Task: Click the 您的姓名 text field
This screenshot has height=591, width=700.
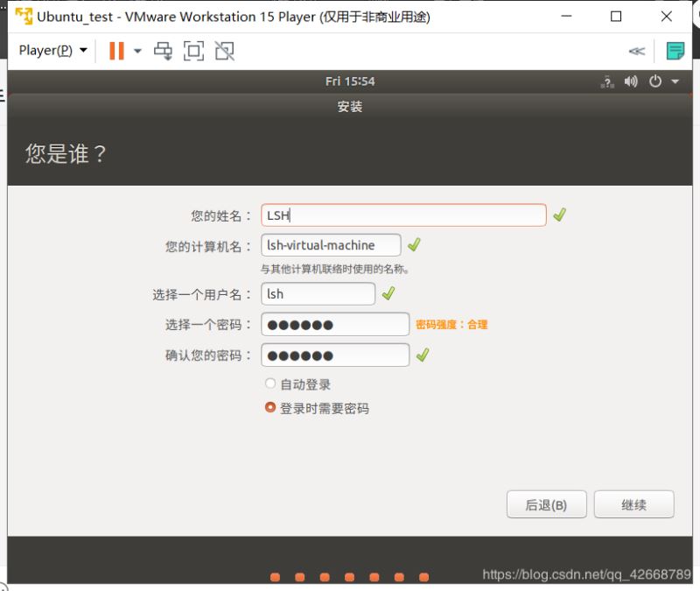Action: tap(402, 215)
